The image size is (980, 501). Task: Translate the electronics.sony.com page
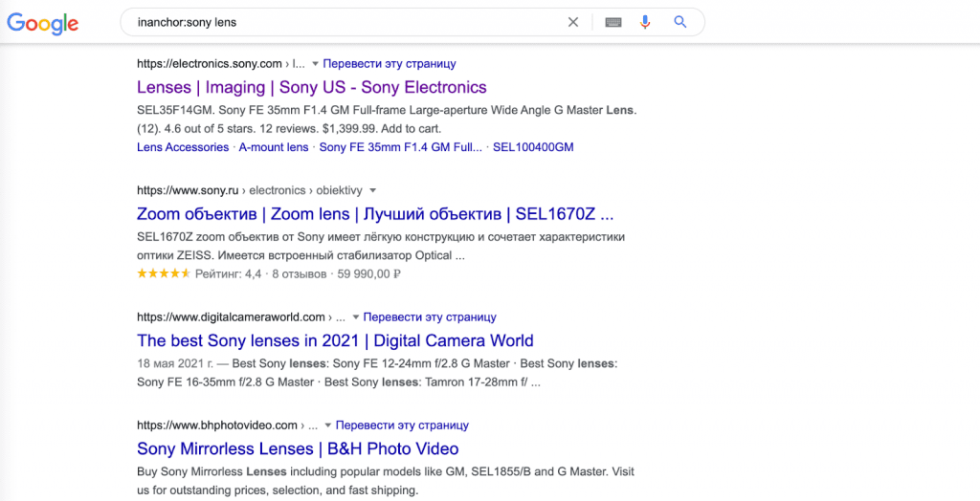390,64
